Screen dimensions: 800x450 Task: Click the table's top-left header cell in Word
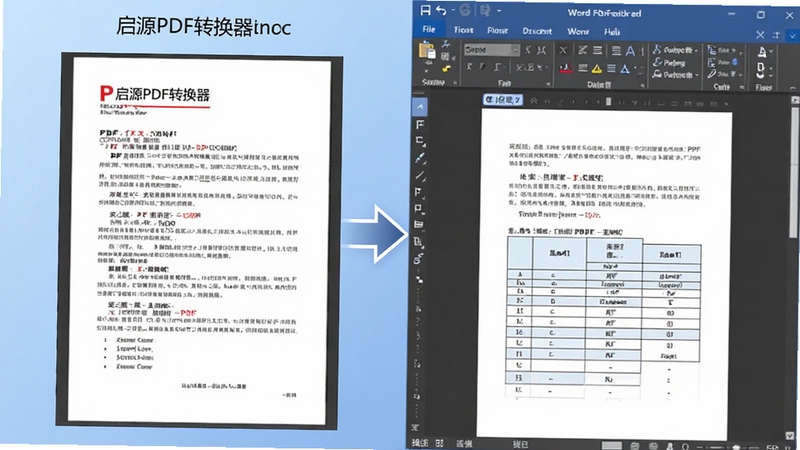click(x=520, y=253)
